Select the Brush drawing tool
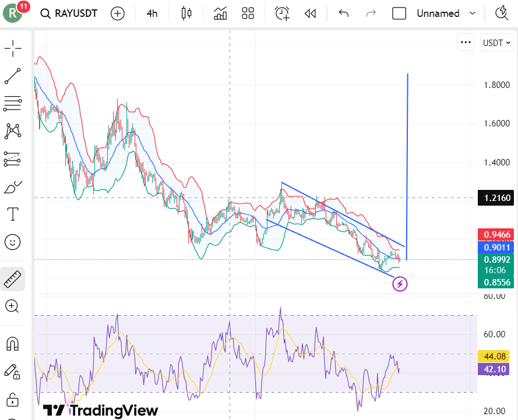The height and width of the screenshot is (420, 518). coord(13,186)
